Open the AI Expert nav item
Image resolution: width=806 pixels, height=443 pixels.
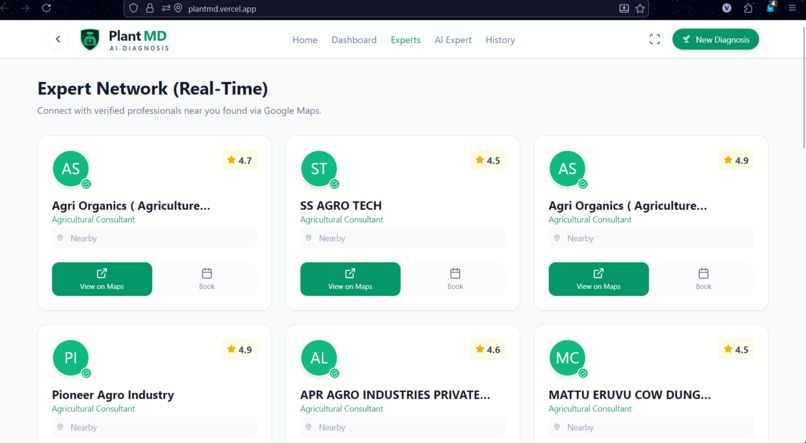pos(453,40)
